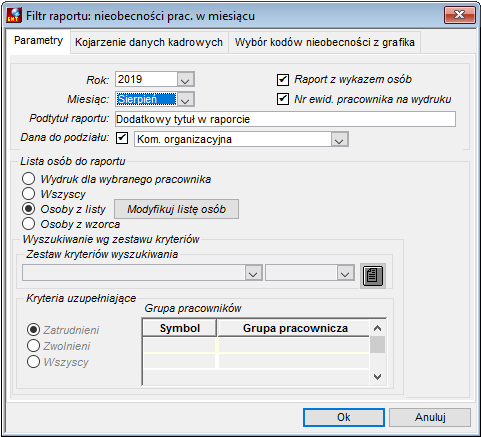This screenshot has width=481, height=437.
Task: Click the table scrollbar thumb
Action: coord(377,345)
